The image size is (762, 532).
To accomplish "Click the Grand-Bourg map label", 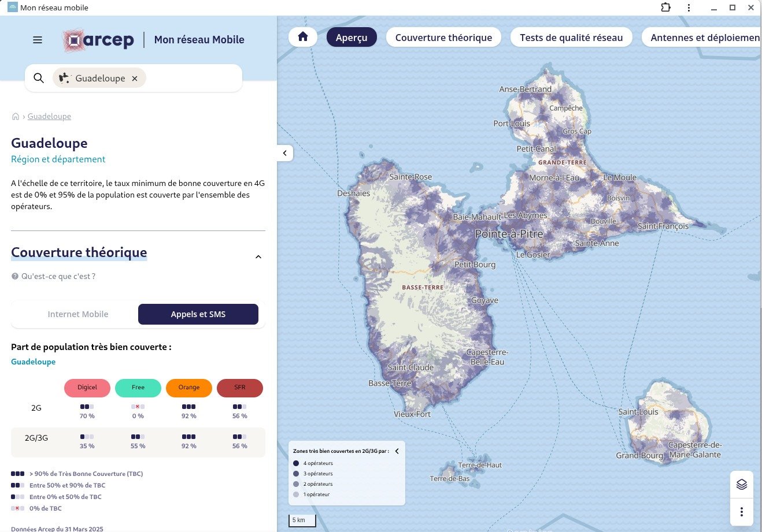I will coord(639,455).
